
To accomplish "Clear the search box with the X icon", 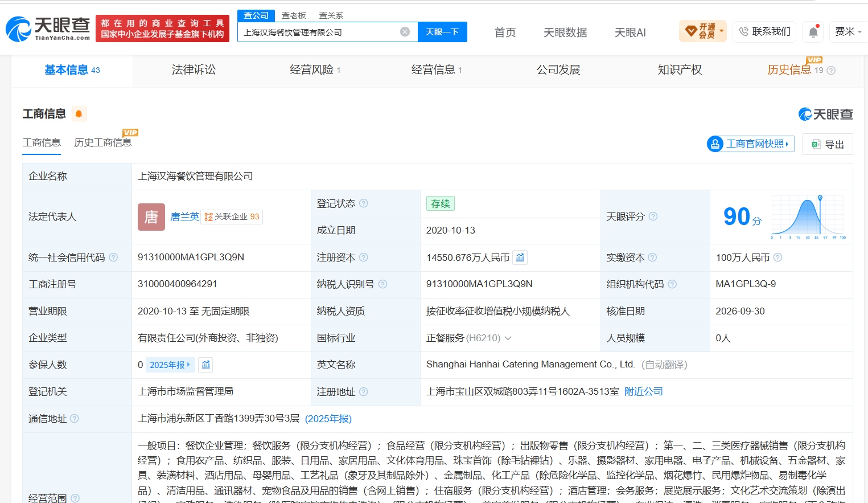I will (405, 32).
